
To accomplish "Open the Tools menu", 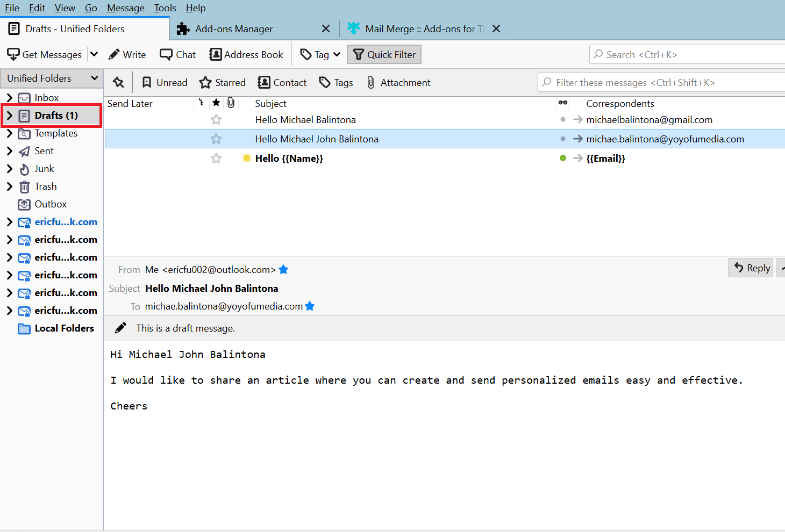I will [x=165, y=8].
